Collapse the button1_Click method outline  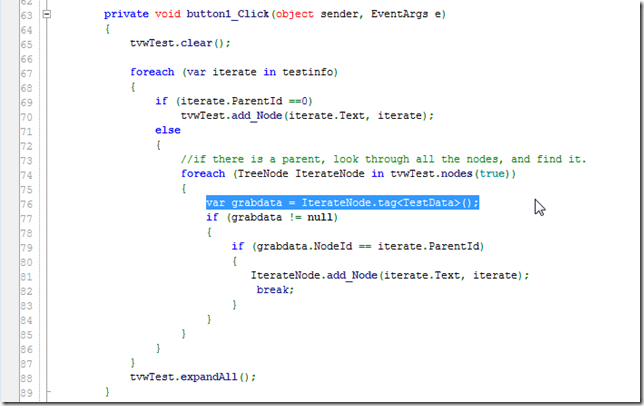coord(47,14)
